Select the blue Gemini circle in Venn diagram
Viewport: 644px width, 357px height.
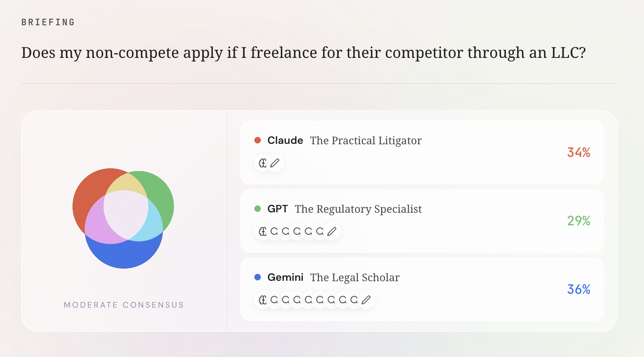124,255
